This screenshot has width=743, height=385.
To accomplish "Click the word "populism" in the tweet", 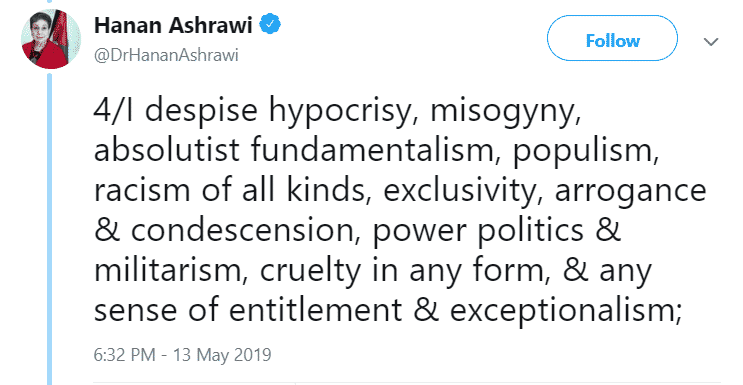I will click(586, 150).
